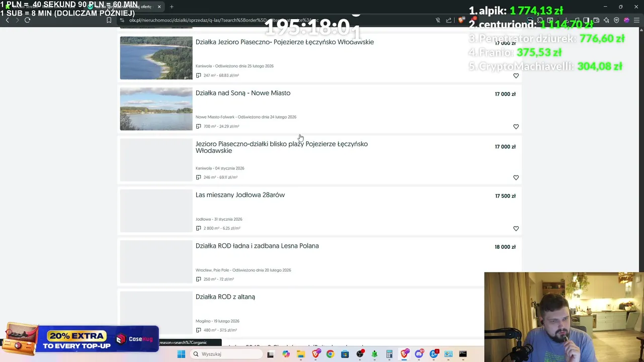
Task: Click the 247 m² area icon in first listing
Action: (198, 75)
